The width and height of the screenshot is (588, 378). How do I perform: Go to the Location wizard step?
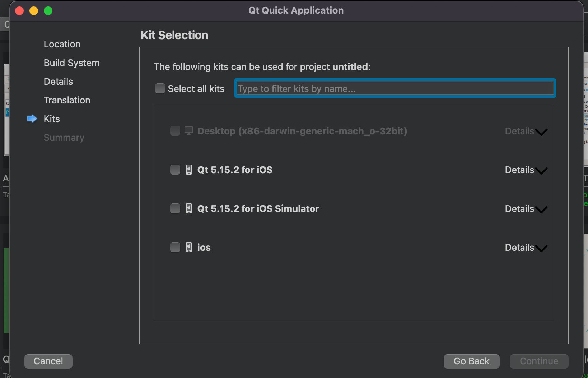tap(62, 44)
